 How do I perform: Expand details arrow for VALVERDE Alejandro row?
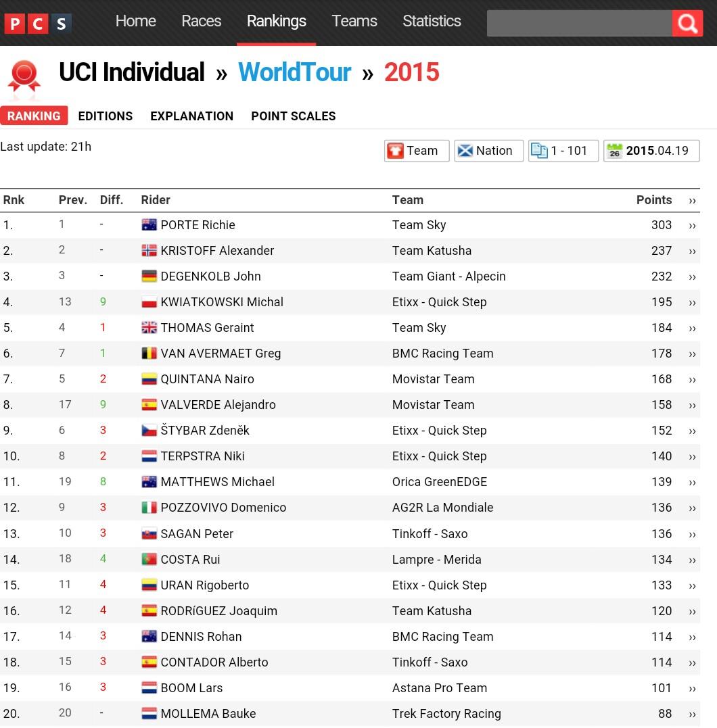coord(693,406)
